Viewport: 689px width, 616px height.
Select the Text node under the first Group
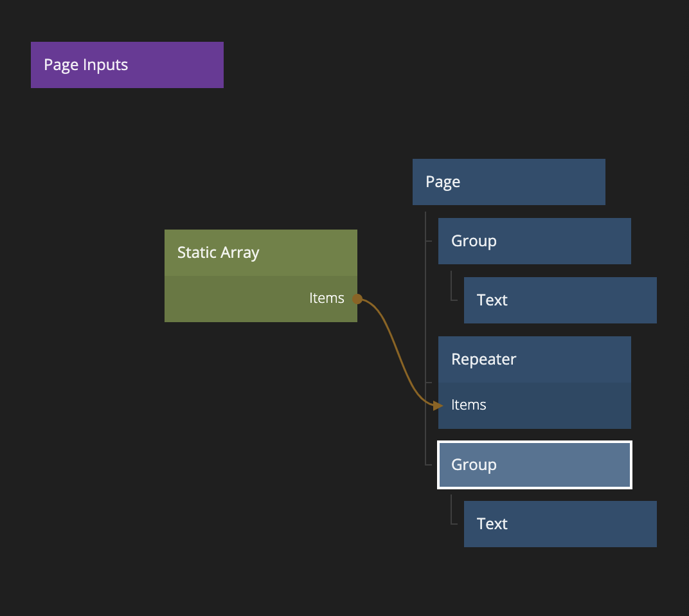point(560,300)
